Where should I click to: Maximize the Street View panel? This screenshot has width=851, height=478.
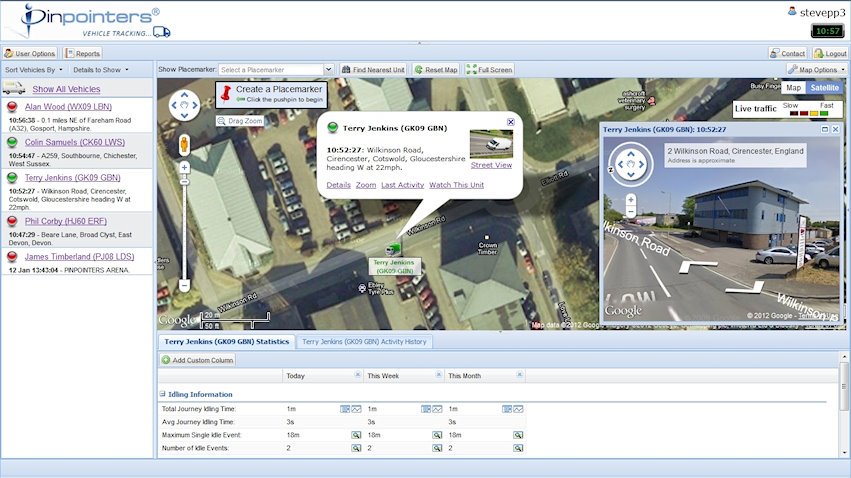(825, 129)
